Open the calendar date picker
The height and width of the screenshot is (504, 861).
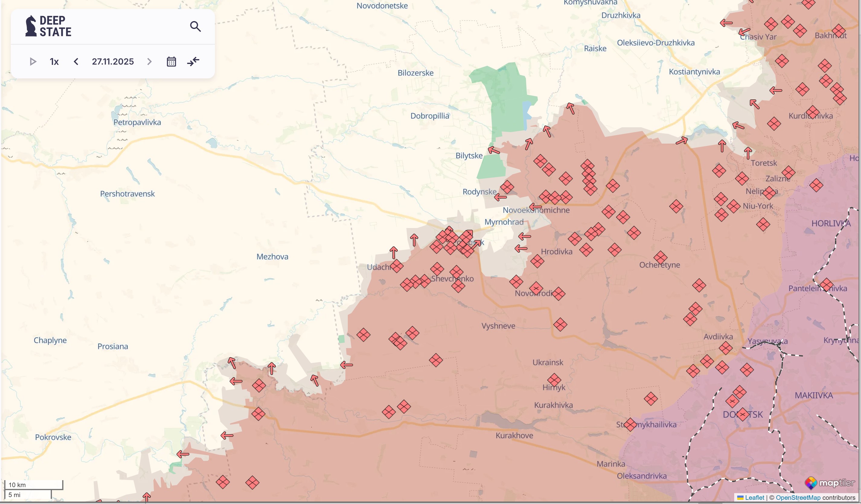pos(171,62)
